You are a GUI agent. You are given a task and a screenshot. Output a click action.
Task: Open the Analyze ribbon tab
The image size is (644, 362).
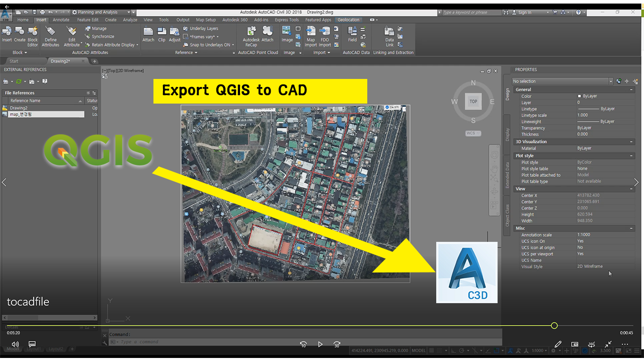point(130,20)
